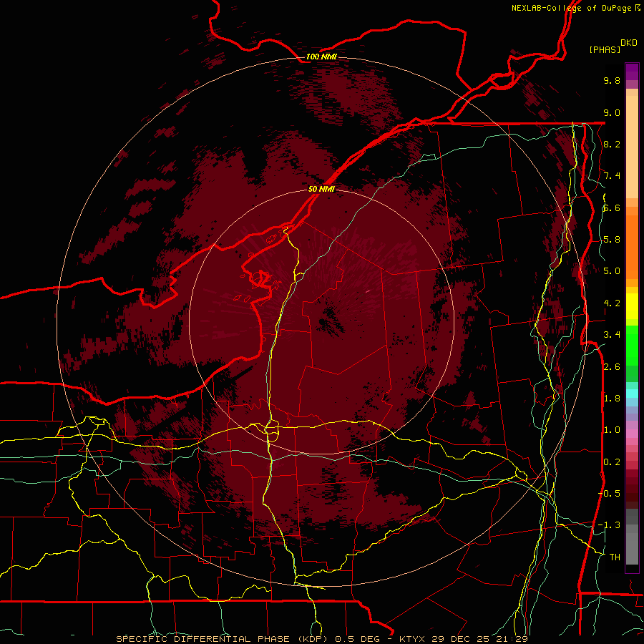
Task: Click the 2.6 scale value
Action: 612,367
